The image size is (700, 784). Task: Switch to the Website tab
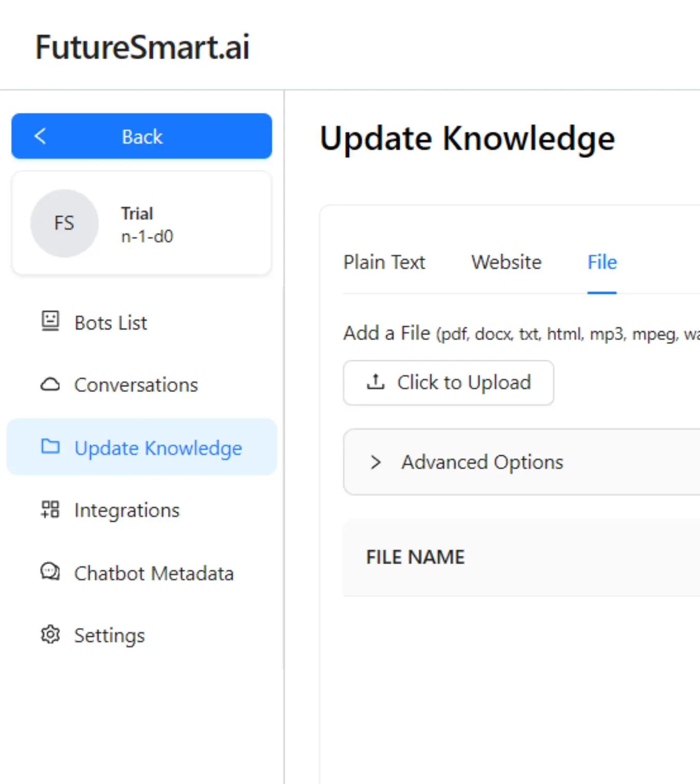pos(506,262)
